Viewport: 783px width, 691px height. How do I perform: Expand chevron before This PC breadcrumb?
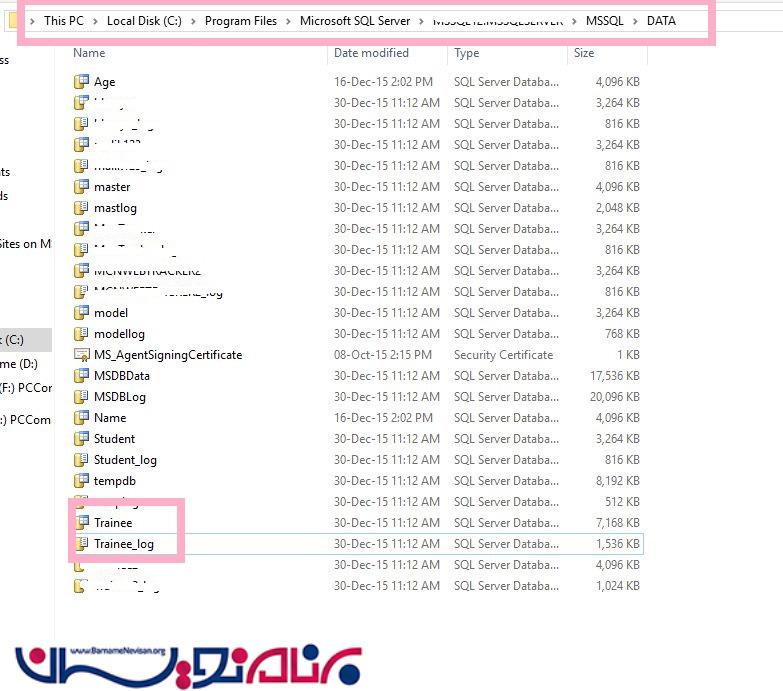(32, 21)
